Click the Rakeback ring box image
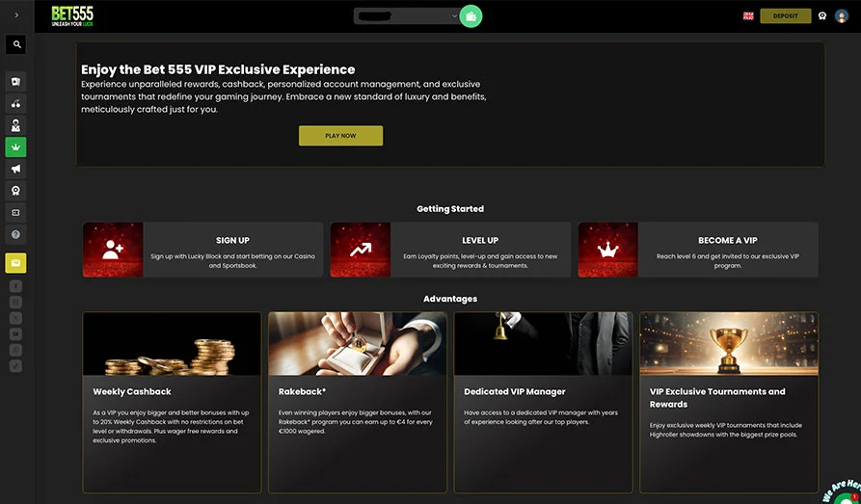The height and width of the screenshot is (504, 861). click(358, 344)
